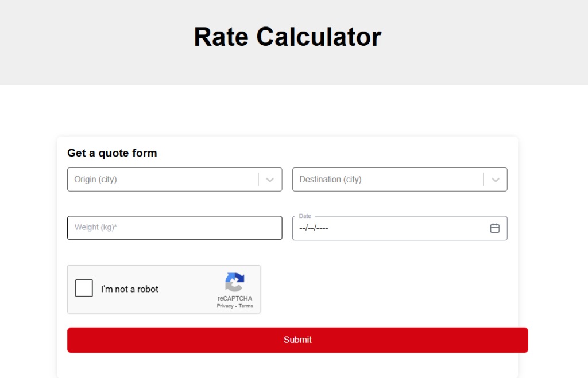The height and width of the screenshot is (378, 588).
Task: Click the "I'm not a robot" label text
Action: [130, 289]
